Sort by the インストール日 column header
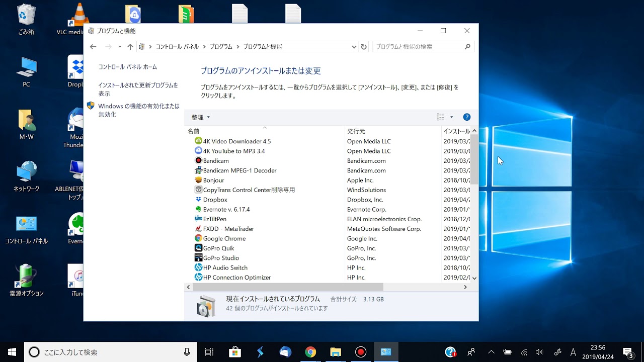 tap(456, 131)
